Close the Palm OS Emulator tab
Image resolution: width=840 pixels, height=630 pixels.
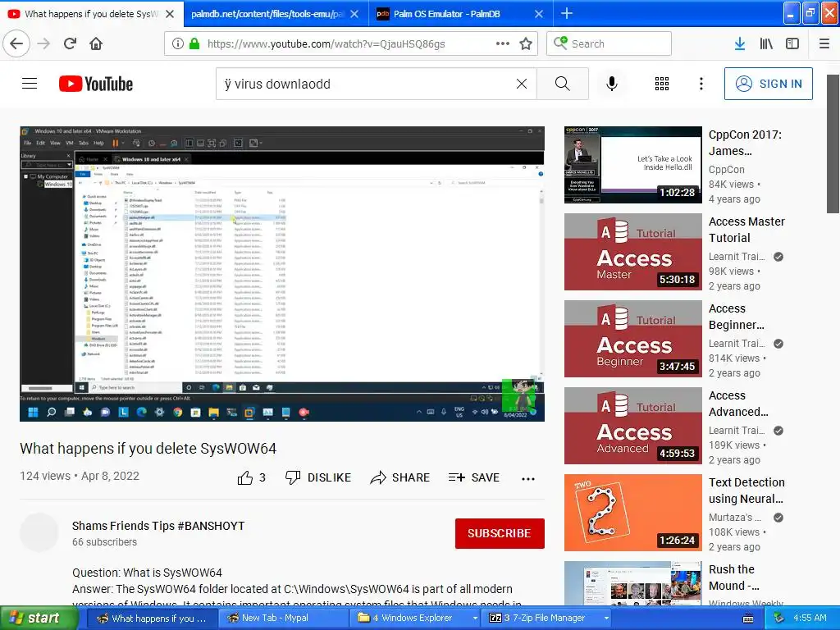tap(539, 14)
